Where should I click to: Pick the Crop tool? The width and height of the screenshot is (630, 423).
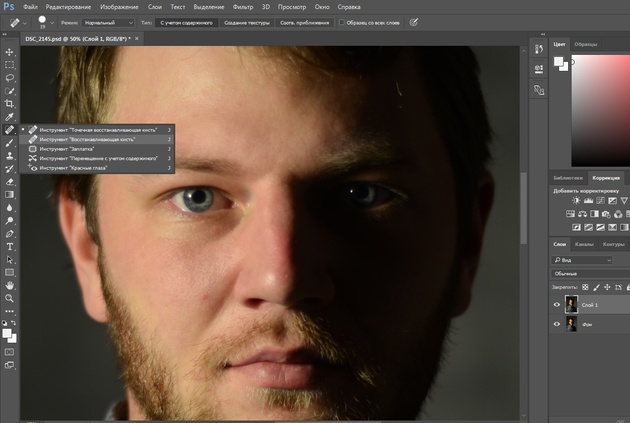pyautogui.click(x=10, y=103)
